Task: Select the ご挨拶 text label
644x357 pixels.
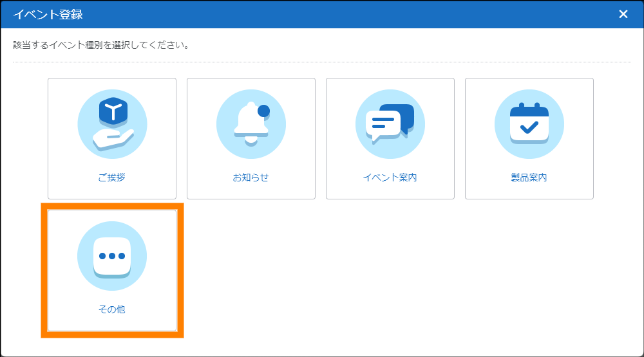Action: click(112, 178)
